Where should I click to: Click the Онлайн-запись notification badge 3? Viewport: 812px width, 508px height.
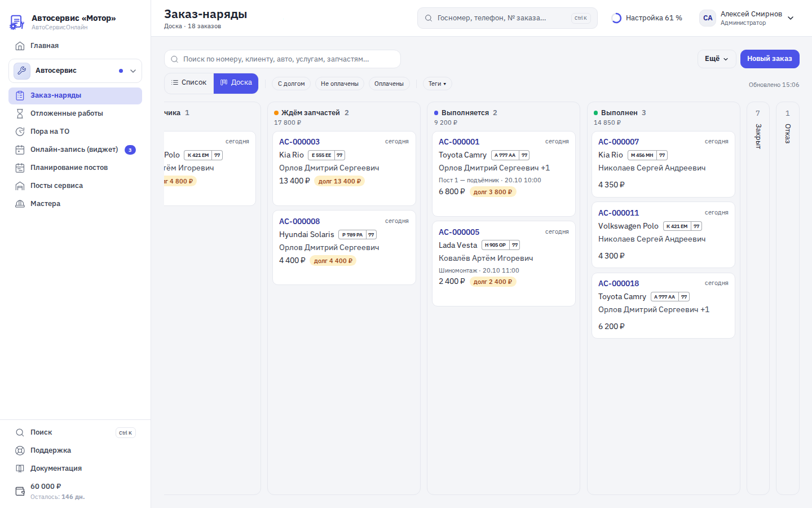pos(130,150)
